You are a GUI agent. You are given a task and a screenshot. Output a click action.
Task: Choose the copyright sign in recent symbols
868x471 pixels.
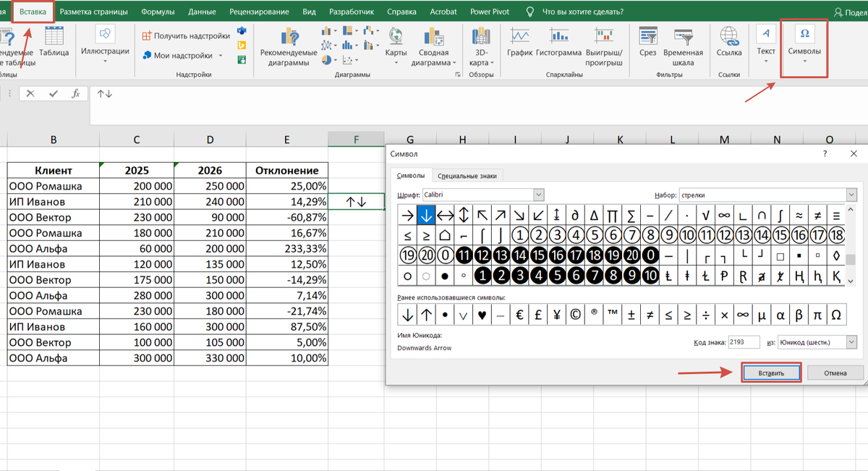tap(575, 315)
